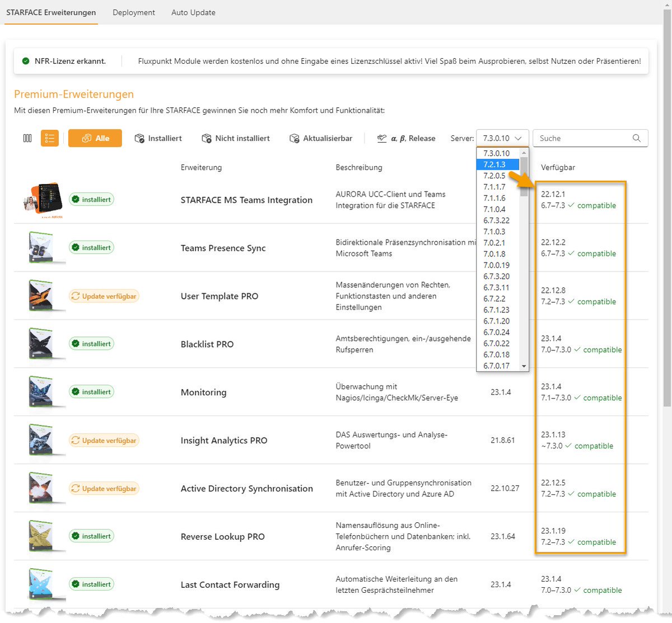Click 'installiert' badge of Reverse Lookup PRO
672x623 pixels.
(x=91, y=536)
